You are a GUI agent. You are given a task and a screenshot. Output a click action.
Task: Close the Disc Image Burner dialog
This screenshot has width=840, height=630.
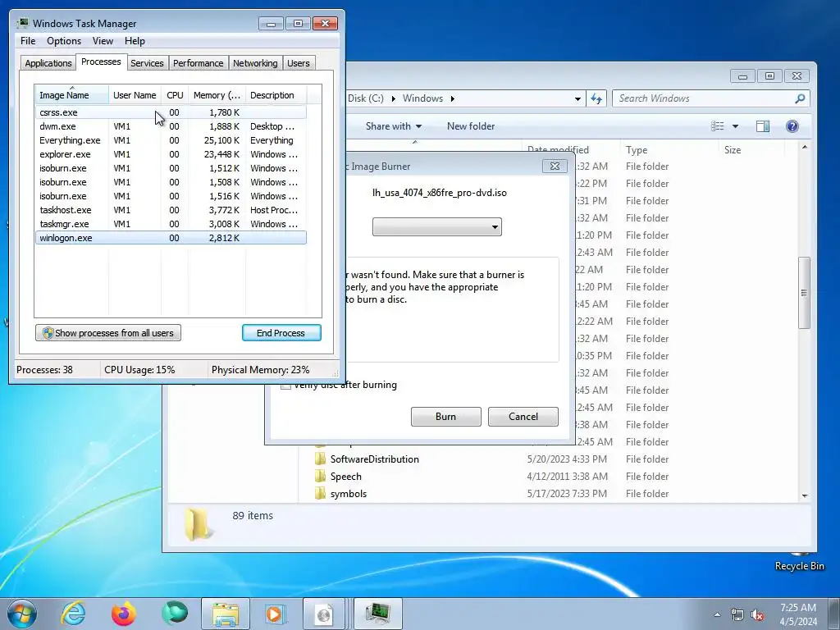555,166
